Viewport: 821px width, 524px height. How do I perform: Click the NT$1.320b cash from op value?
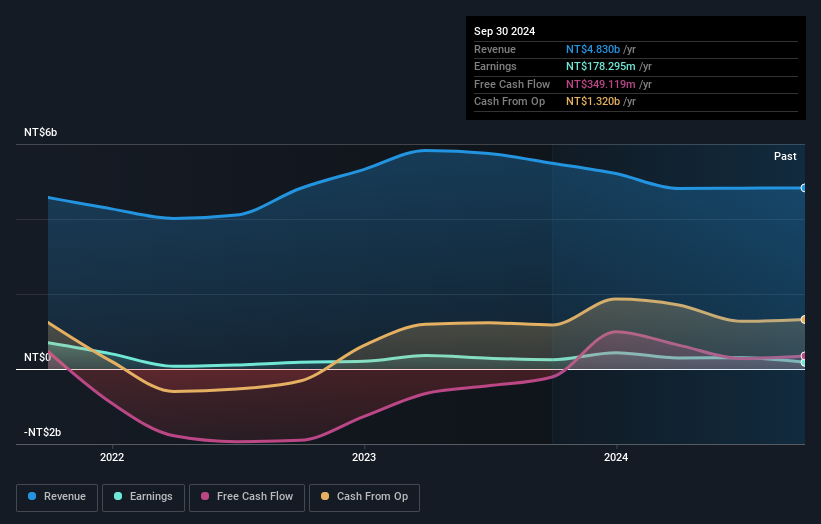(x=593, y=102)
